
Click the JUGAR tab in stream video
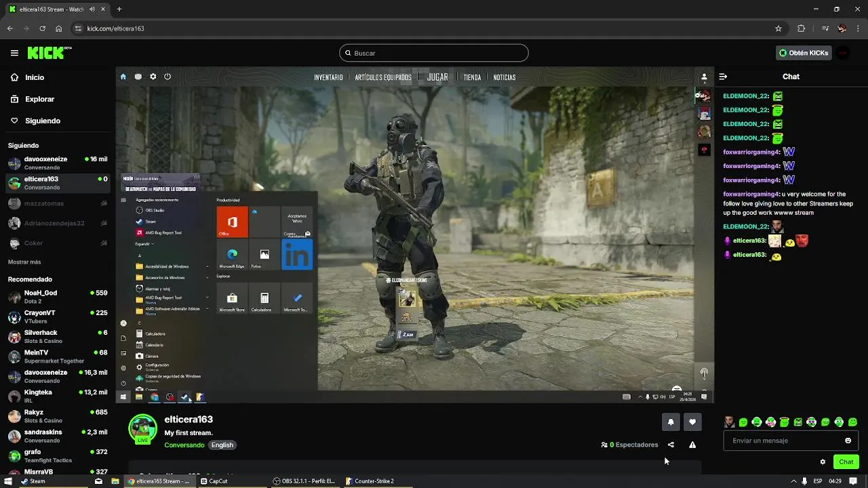click(437, 77)
